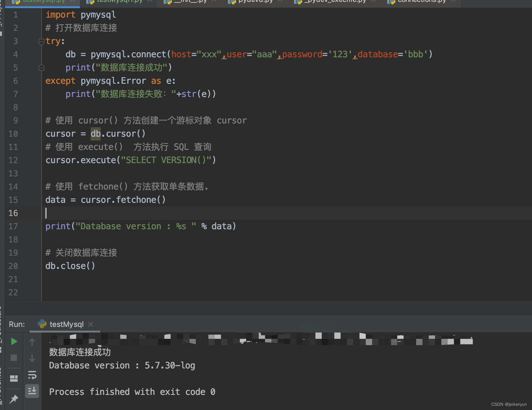This screenshot has width=532, height=410.
Task: Click the password='123' argument
Action: 317,54
